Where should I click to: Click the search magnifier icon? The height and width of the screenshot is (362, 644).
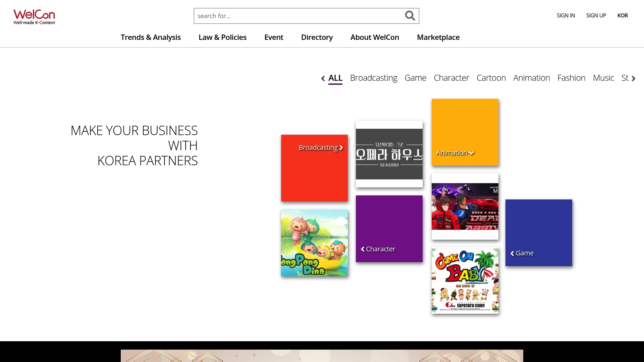point(410,16)
